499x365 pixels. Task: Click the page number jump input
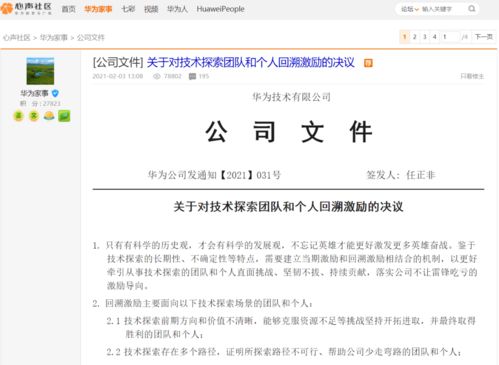(451, 37)
